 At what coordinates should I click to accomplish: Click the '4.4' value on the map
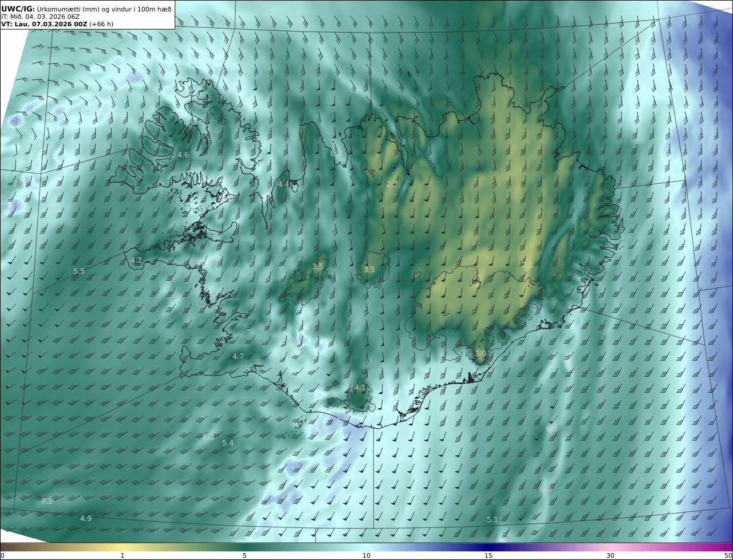point(283,184)
